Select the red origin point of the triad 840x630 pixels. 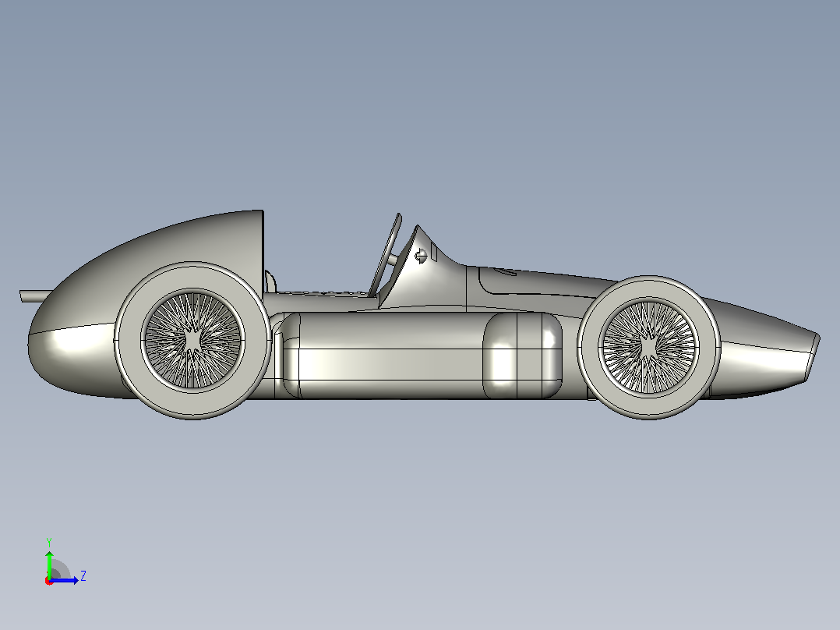tap(49, 581)
